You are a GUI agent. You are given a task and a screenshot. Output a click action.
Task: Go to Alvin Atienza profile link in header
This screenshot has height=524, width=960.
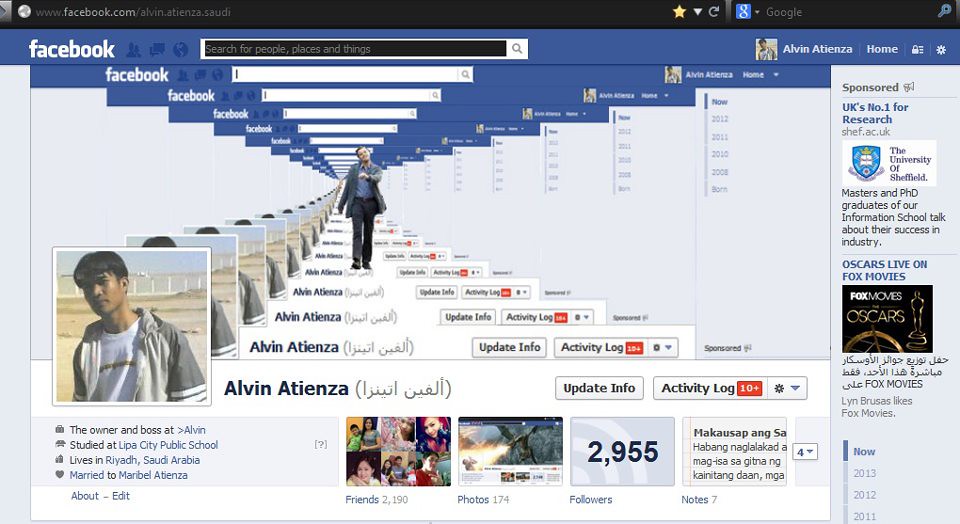coord(817,49)
